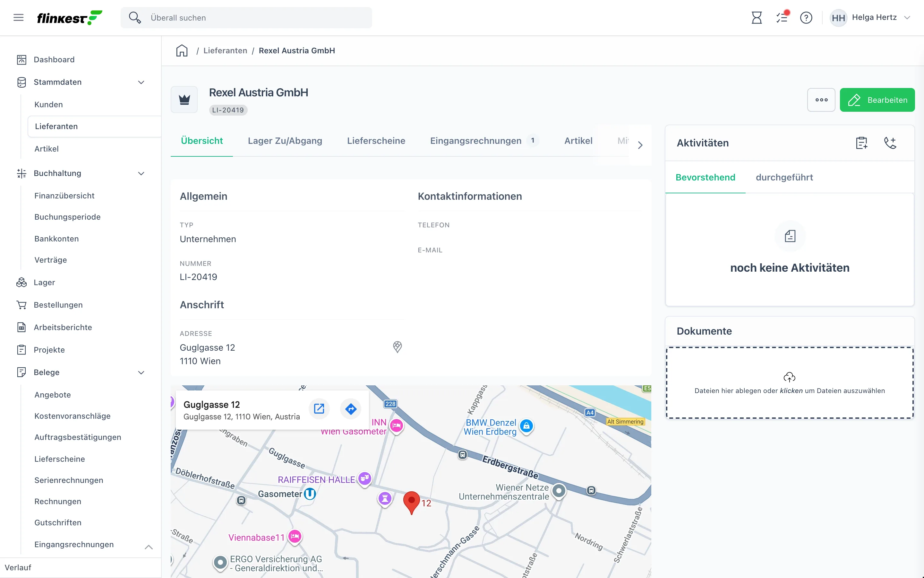
Task: Click the Gasometer U-Bahn station icon
Action: point(310,494)
